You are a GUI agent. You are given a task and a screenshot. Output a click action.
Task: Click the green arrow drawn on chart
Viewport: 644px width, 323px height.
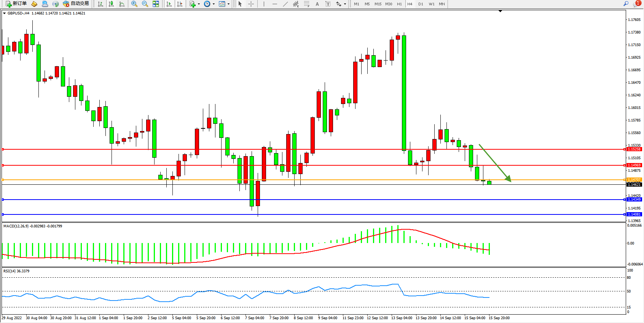(495, 163)
